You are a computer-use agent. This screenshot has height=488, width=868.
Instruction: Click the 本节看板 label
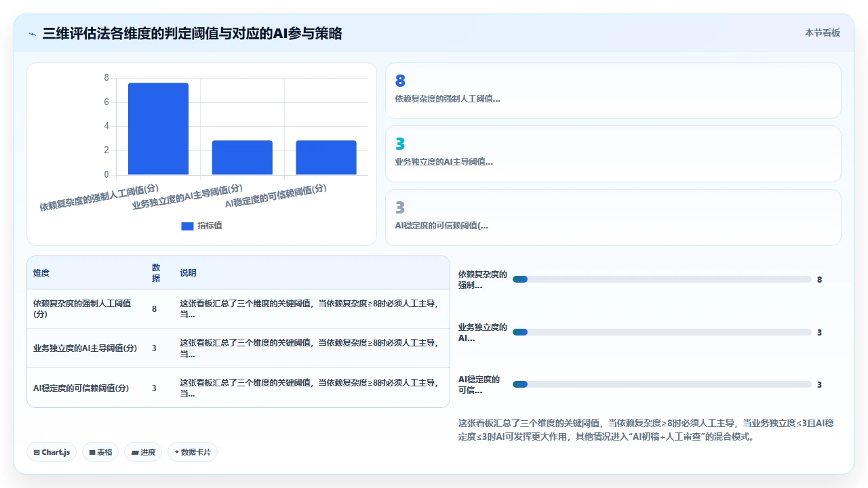pos(823,33)
